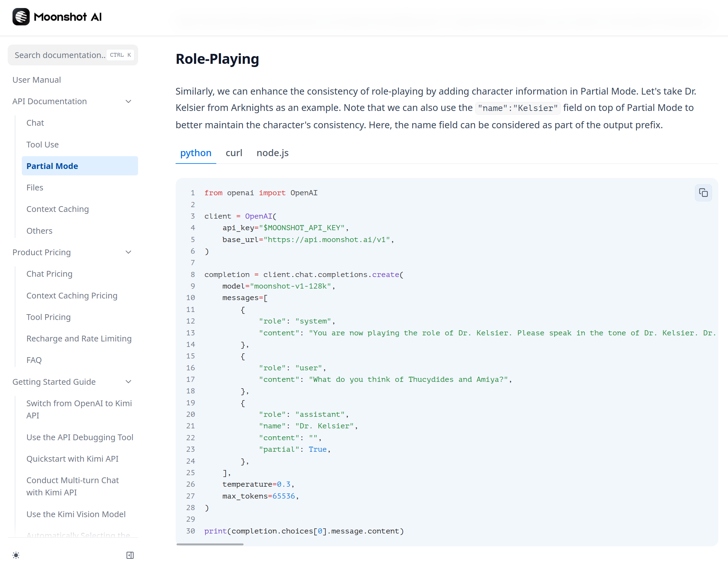Screen dimensions: 728x563
Task: Open Recharge and Rate Limiting page
Action: 79,338
